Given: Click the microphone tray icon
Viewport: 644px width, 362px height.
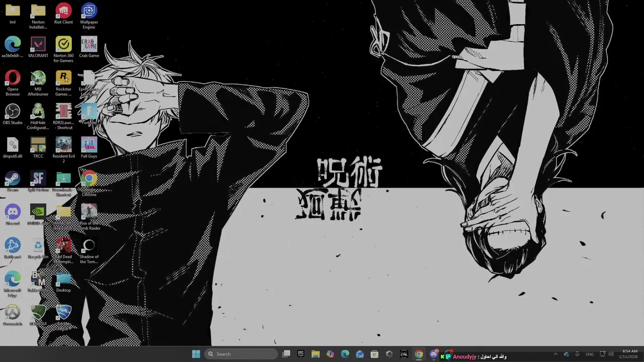Looking at the screenshot, I should [577, 354].
